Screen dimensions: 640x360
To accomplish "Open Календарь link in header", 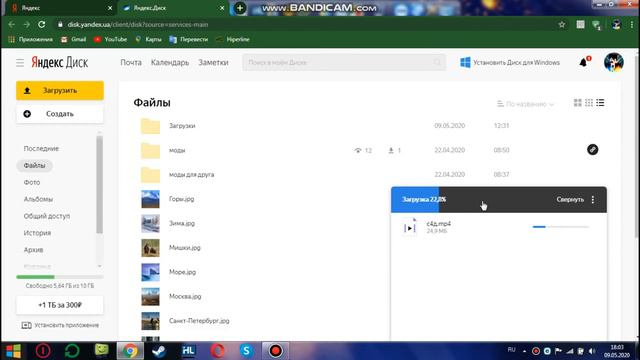I will 170,62.
